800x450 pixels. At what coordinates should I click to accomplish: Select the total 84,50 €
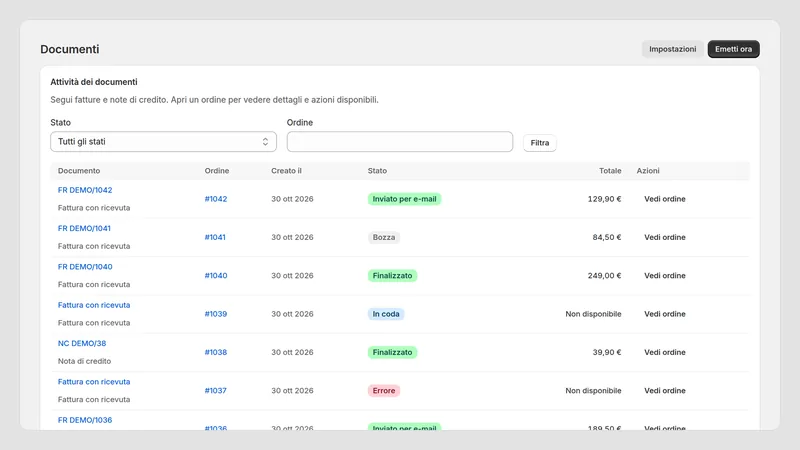coord(607,237)
